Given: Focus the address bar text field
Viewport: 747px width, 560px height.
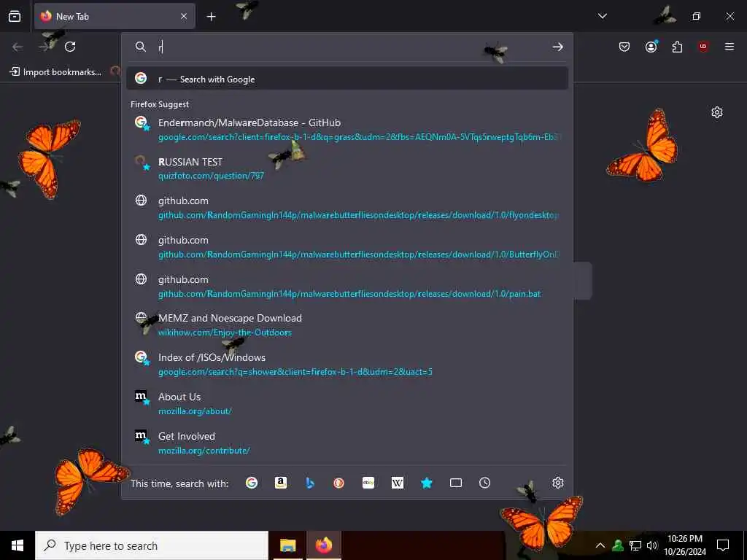Looking at the screenshot, I should [x=352, y=47].
